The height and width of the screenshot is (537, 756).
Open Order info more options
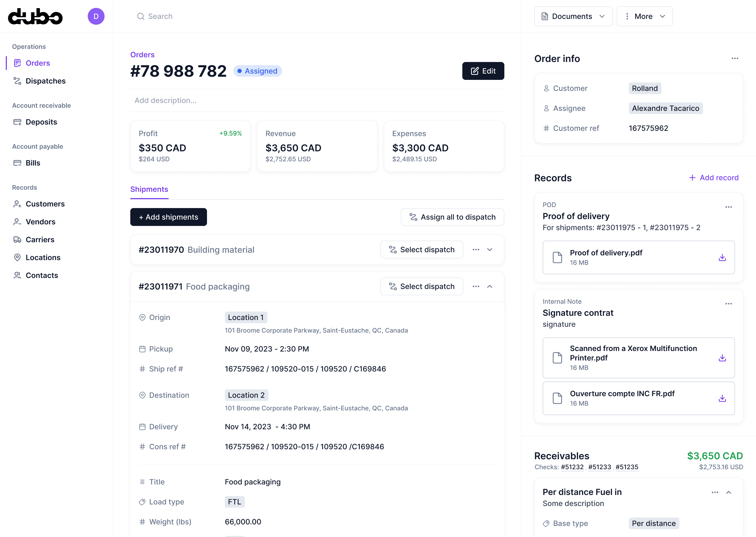[734, 59]
